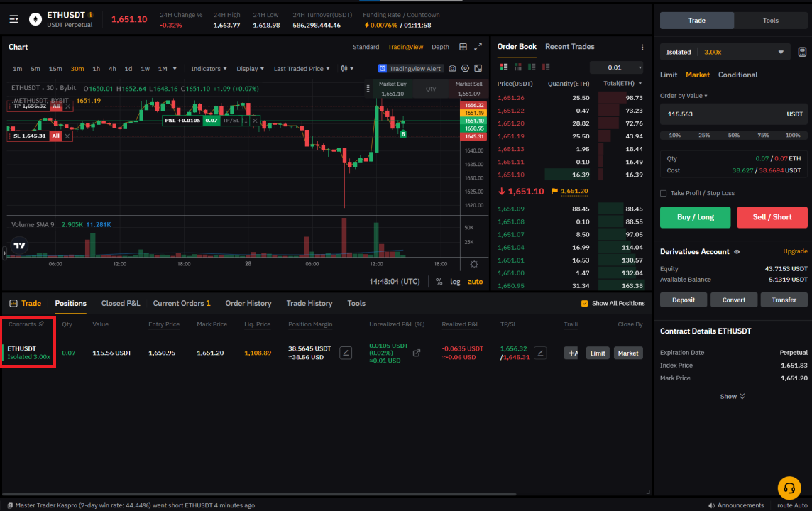Uncheck Show All Positions

coord(585,303)
